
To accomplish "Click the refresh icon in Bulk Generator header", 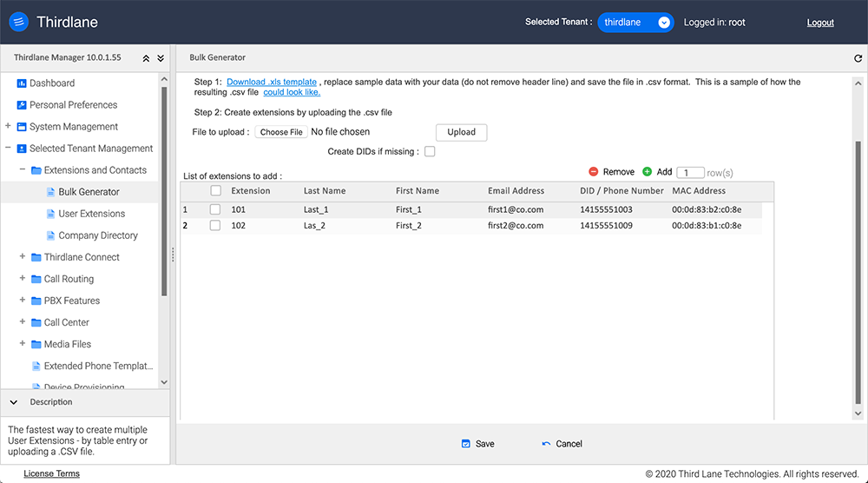I will (858, 58).
